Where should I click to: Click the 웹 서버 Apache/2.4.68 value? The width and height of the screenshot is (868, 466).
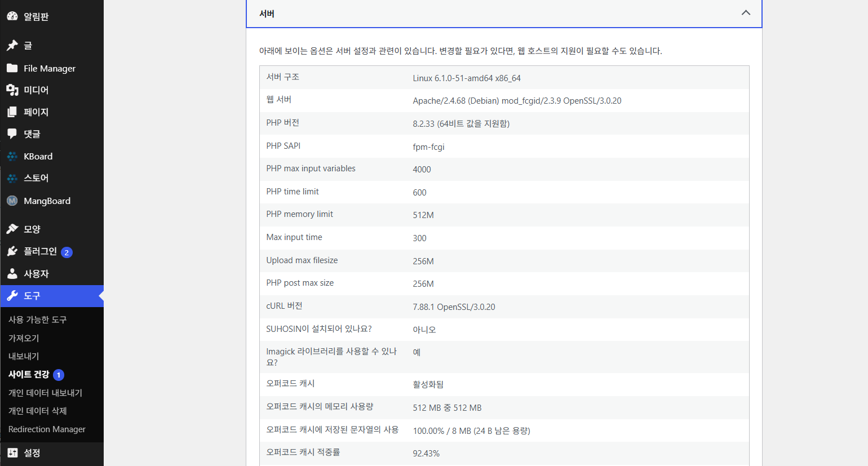click(x=517, y=101)
